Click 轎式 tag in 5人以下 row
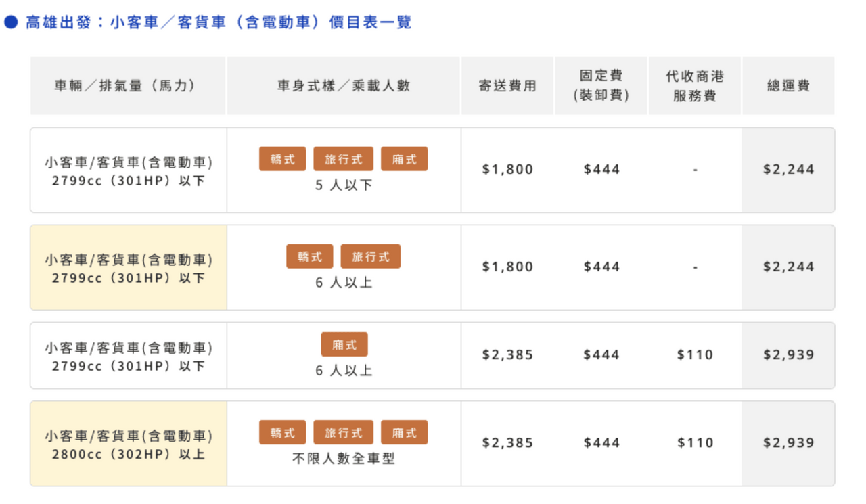Image resolution: width=866 pixels, height=504 pixels. click(283, 159)
